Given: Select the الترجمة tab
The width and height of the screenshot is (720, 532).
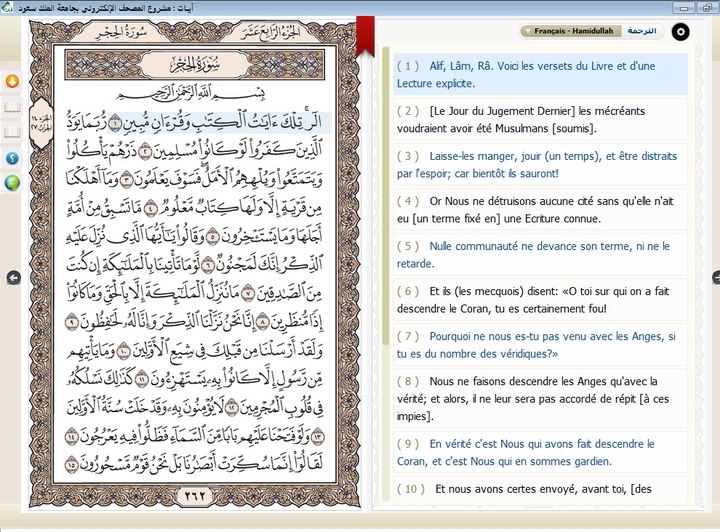Looking at the screenshot, I should click(642, 31).
